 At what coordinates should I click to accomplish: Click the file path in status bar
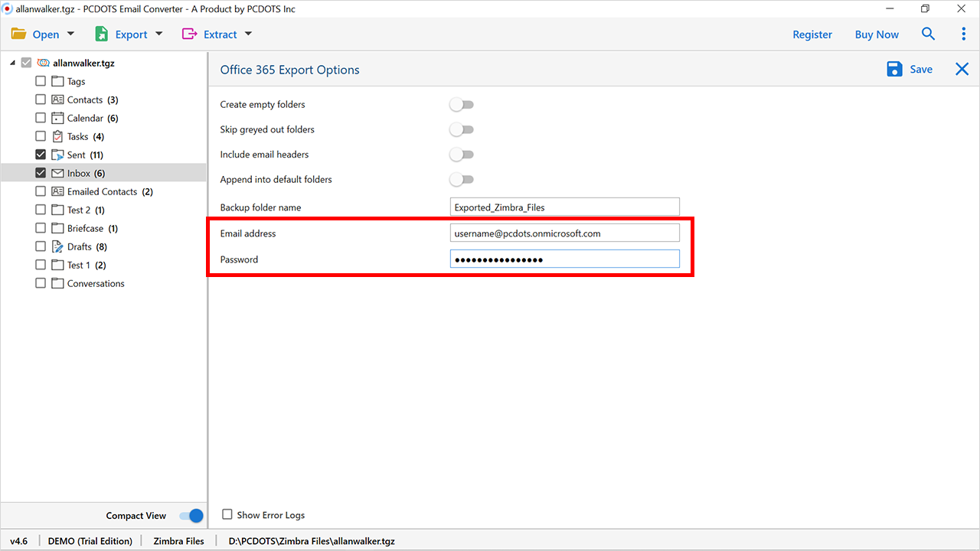(x=312, y=540)
